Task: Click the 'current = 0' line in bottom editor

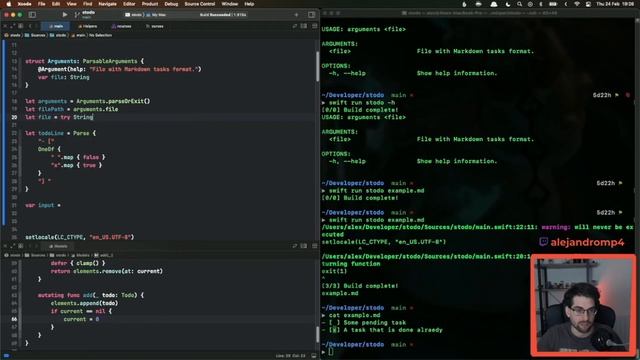Action: [x=81, y=319]
